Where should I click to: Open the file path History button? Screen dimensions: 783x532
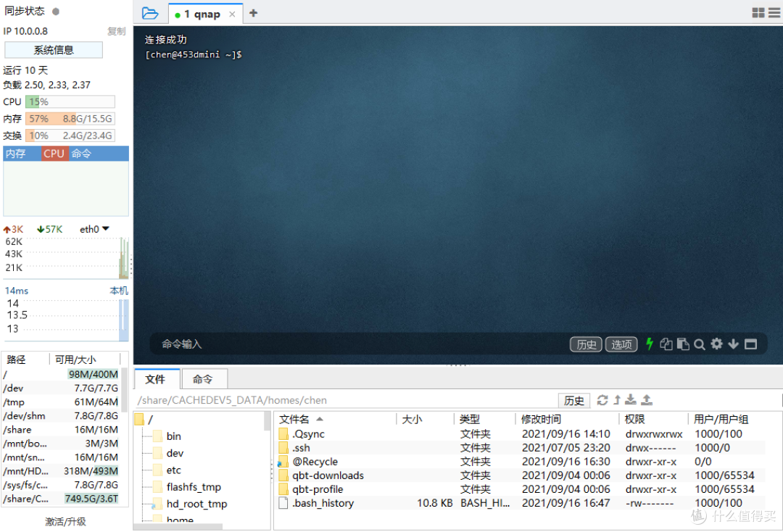pos(573,400)
